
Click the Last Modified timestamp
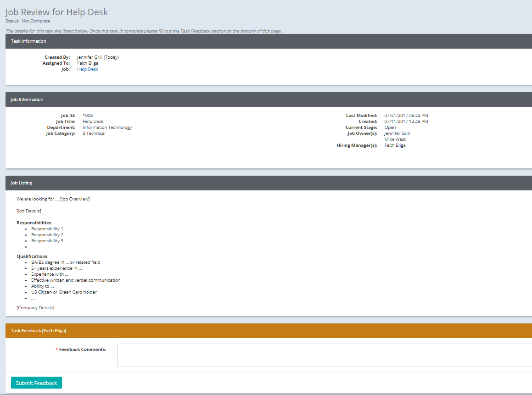pyautogui.click(x=406, y=115)
